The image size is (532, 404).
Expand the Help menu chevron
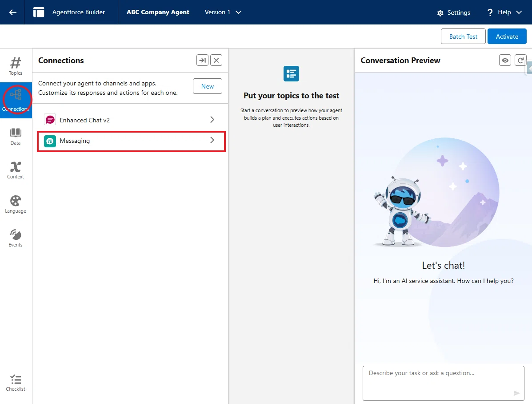pos(519,12)
